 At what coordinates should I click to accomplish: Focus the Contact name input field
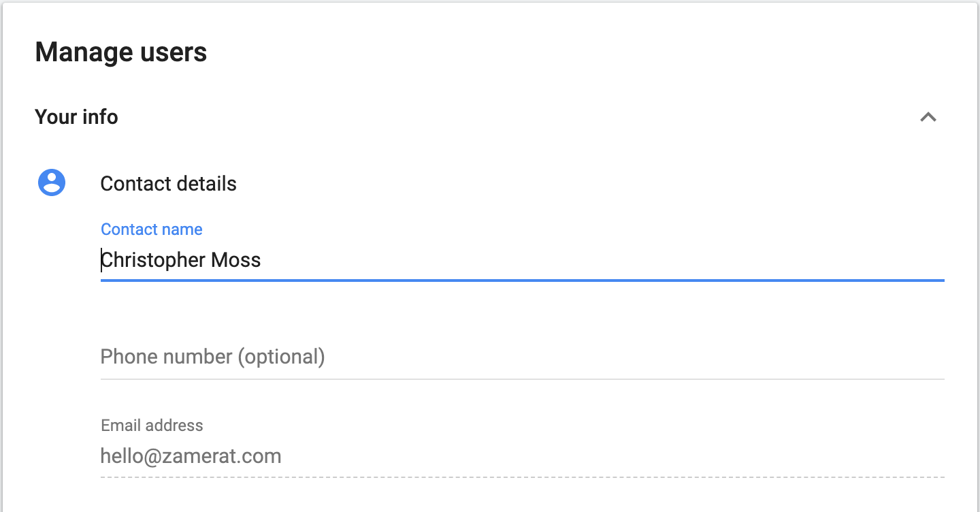tap(521, 260)
